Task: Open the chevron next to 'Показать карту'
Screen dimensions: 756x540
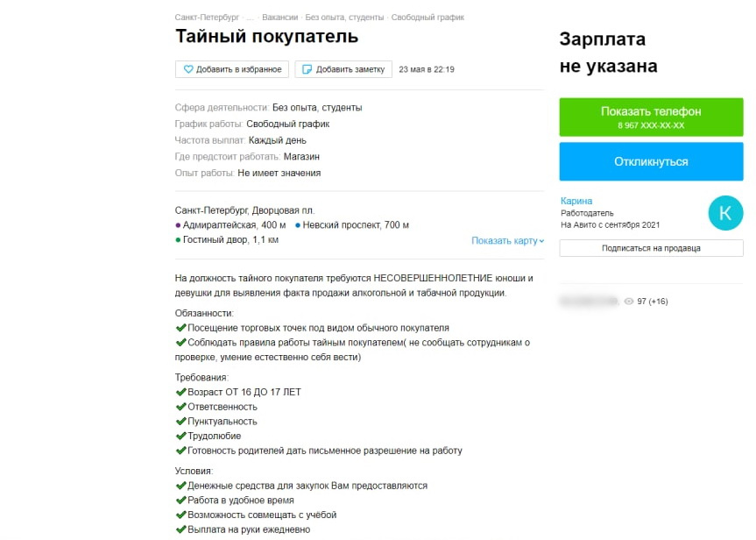Action: pyautogui.click(x=541, y=241)
